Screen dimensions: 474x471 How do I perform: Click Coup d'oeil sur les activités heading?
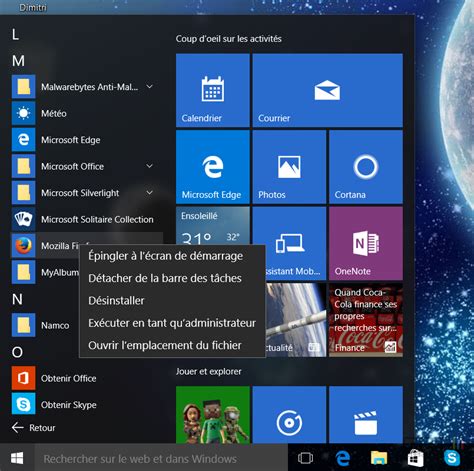229,39
